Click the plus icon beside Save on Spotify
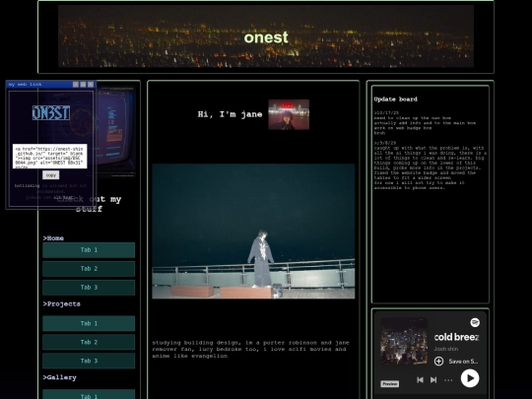Screen dimensions: 532x399 [x=438, y=361]
